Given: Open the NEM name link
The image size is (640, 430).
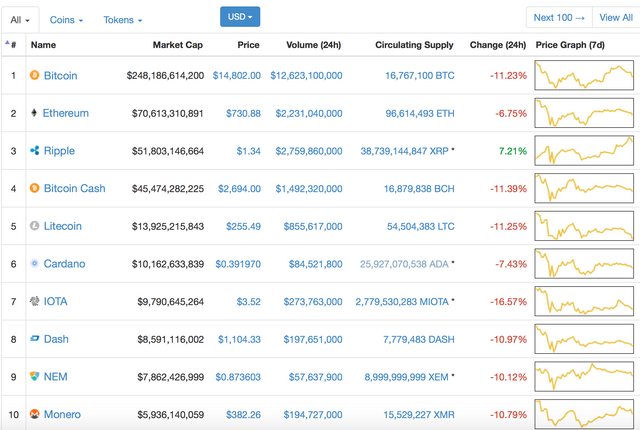Looking at the screenshot, I should point(56,377).
